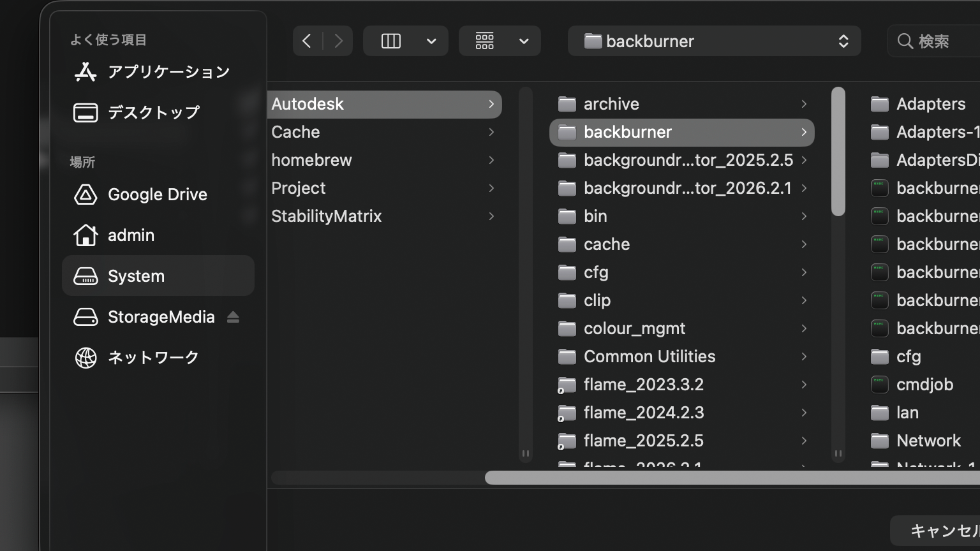
Task: Select the homebrew folder
Action: [311, 160]
